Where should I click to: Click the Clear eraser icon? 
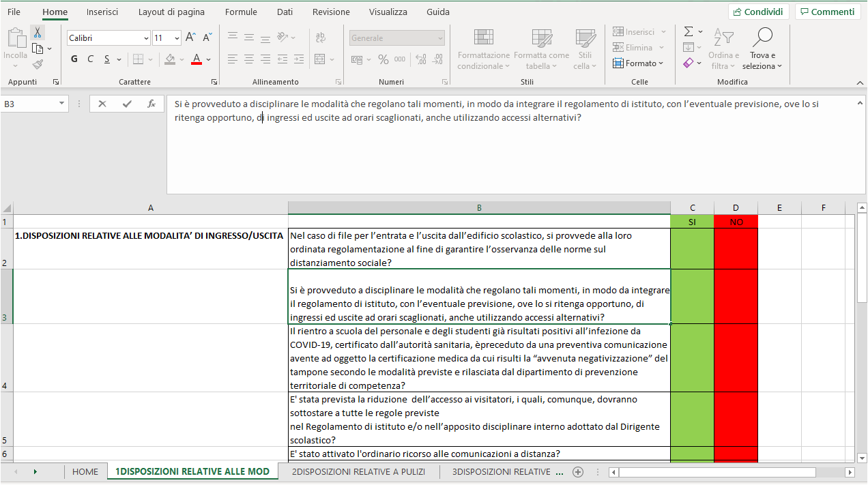pyautogui.click(x=689, y=63)
